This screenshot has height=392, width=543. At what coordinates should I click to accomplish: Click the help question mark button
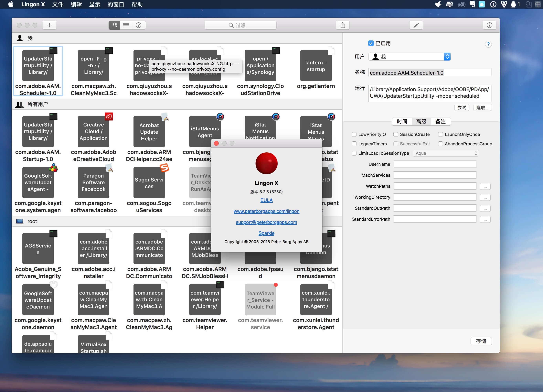point(488,44)
